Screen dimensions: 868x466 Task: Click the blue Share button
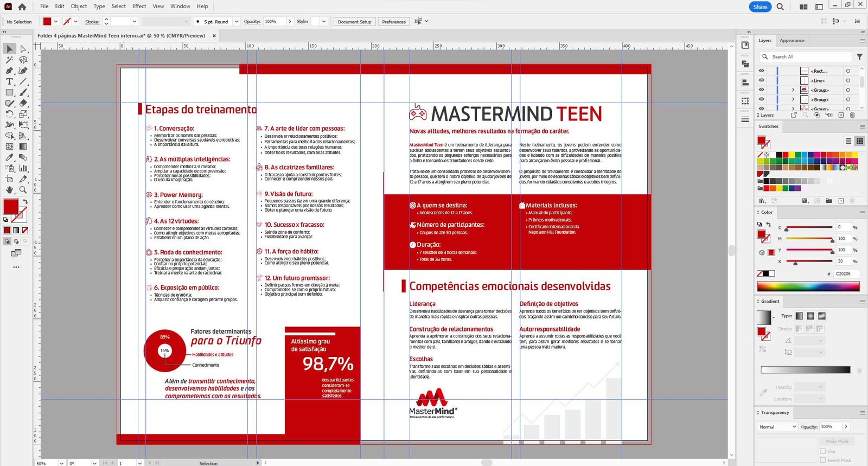coord(760,7)
